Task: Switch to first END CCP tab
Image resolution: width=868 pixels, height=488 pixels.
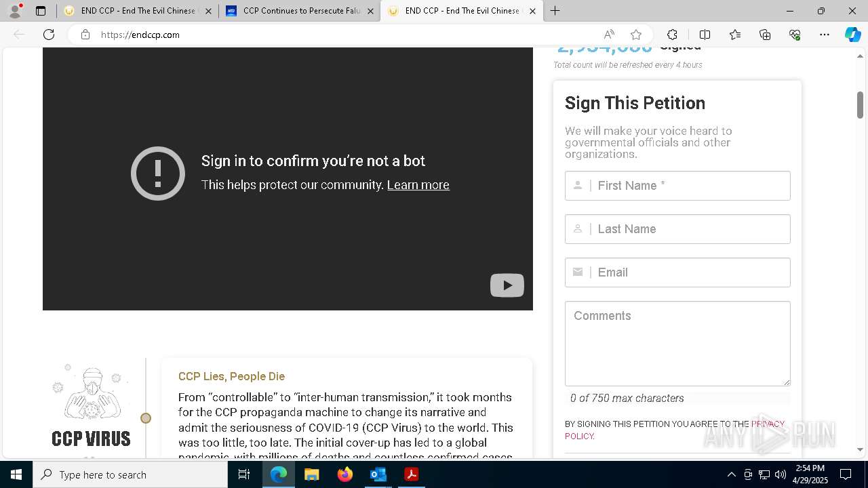Action: 138,11
